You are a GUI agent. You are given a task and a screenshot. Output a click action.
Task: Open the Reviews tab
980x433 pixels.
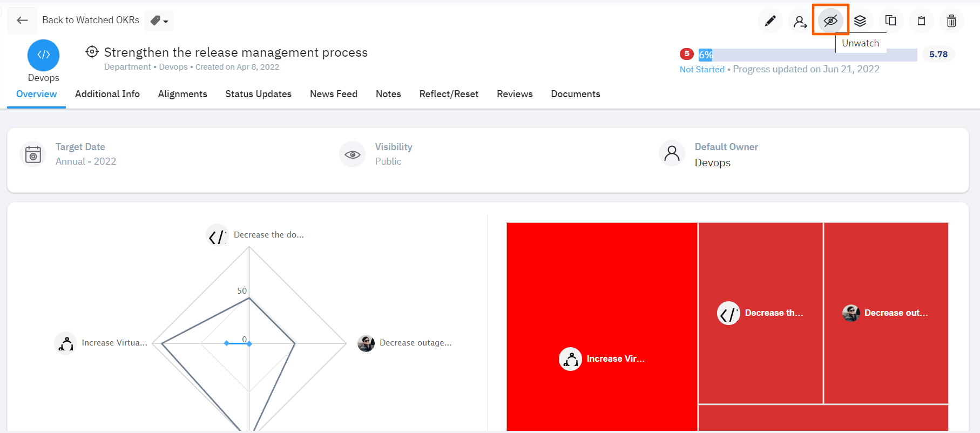[515, 94]
